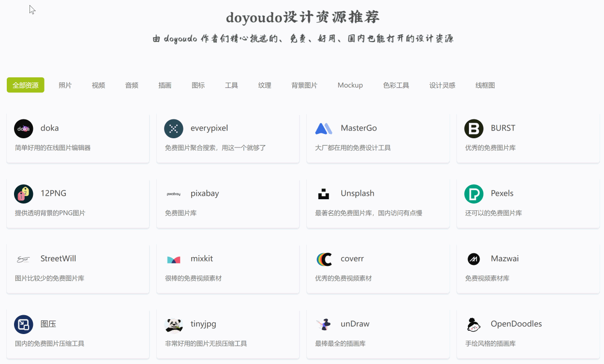Click the unDraw logo icon
Viewport: 604px width, 364px height.
[324, 324]
